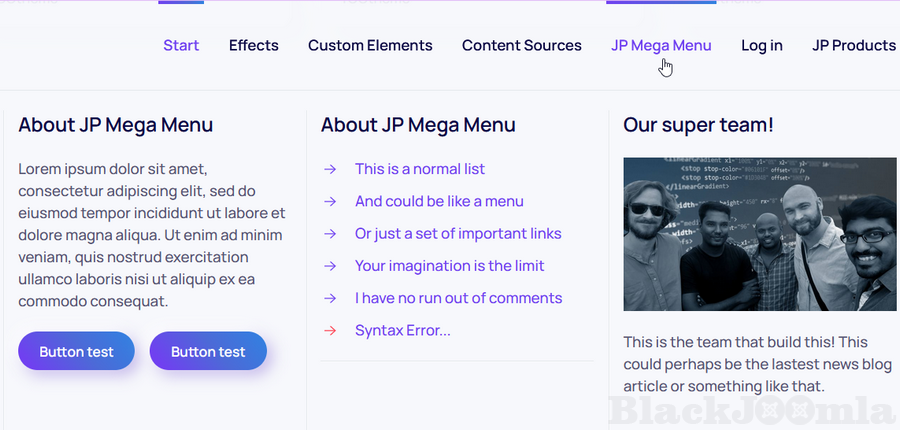This screenshot has width=900, height=430.
Task: Follow the "This is a normal list" link
Action: pyautogui.click(x=420, y=169)
